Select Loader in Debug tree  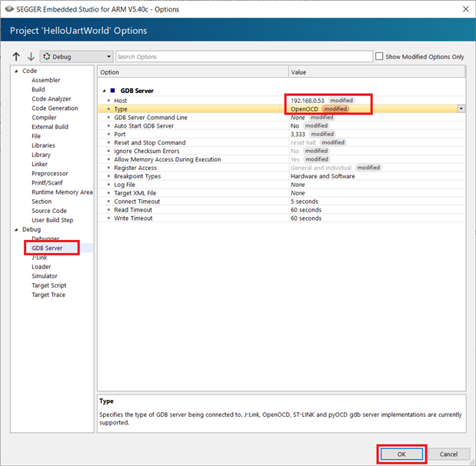pyautogui.click(x=42, y=267)
